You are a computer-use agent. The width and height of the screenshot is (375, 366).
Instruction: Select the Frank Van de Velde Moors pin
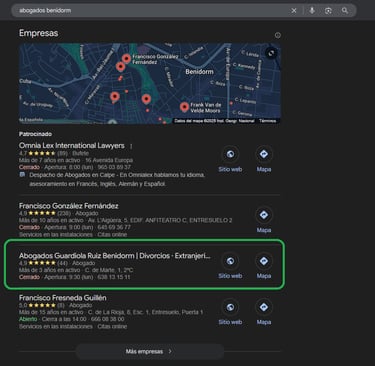[x=184, y=107]
